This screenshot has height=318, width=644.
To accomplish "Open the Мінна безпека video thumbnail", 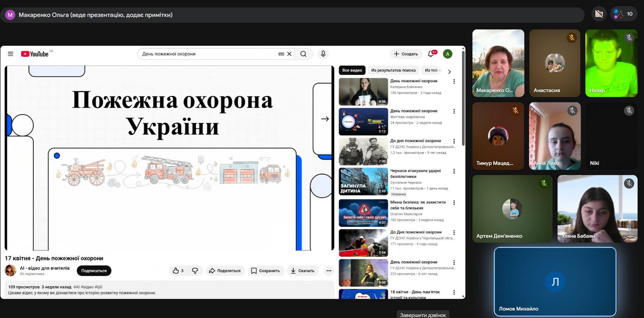I will click(x=363, y=213).
